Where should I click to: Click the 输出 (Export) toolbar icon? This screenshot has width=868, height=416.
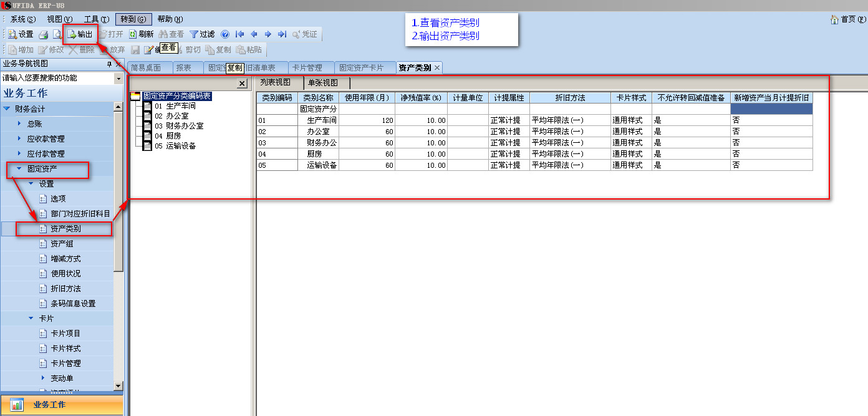pyautogui.click(x=72, y=34)
